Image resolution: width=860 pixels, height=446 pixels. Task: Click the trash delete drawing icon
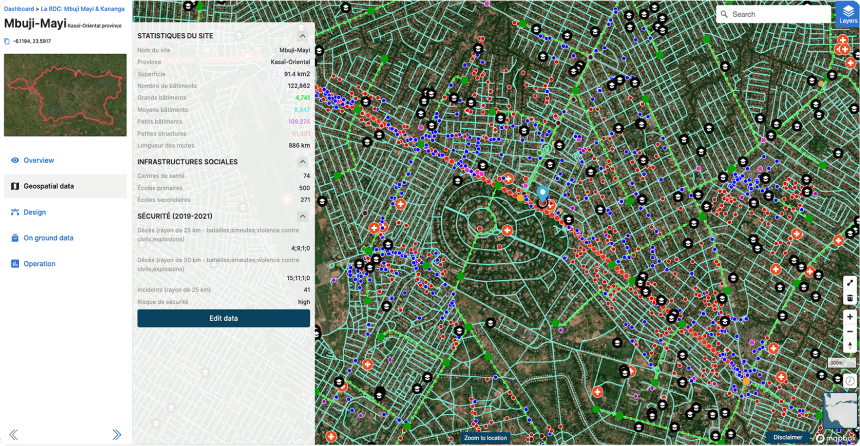click(850, 297)
